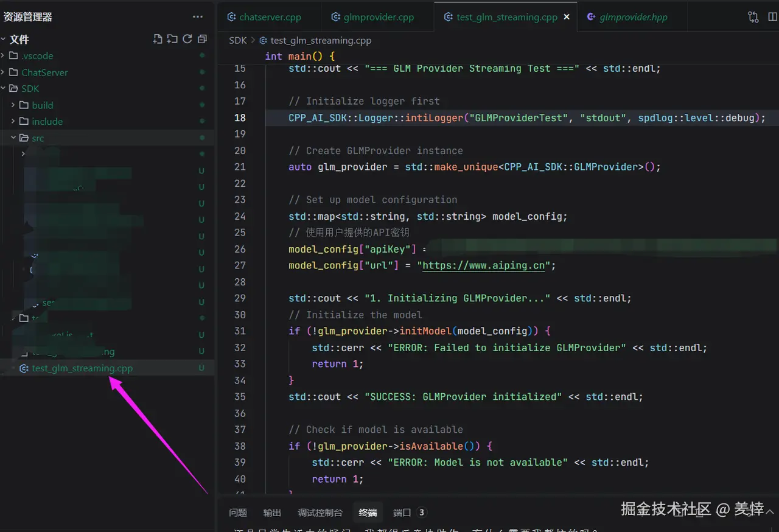Select the build folder label

(43, 105)
